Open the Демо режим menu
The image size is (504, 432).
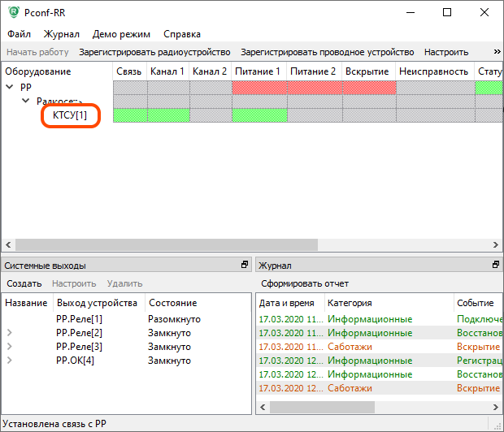pos(121,34)
